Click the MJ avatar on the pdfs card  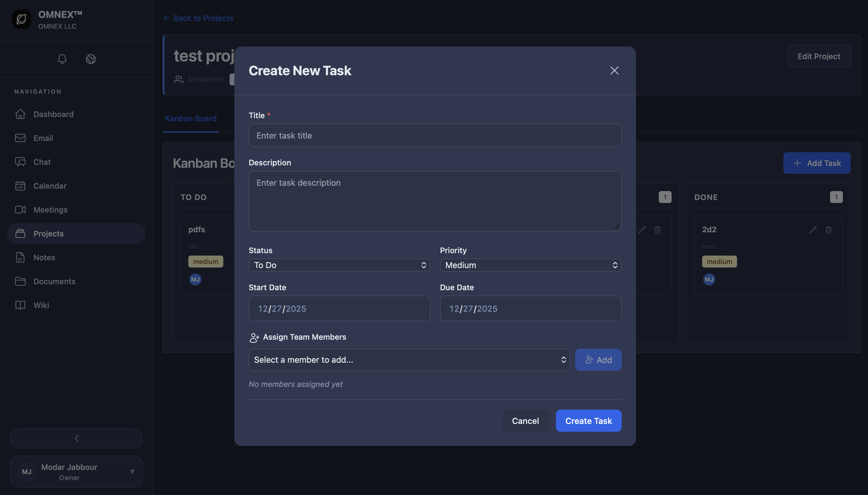(x=195, y=279)
